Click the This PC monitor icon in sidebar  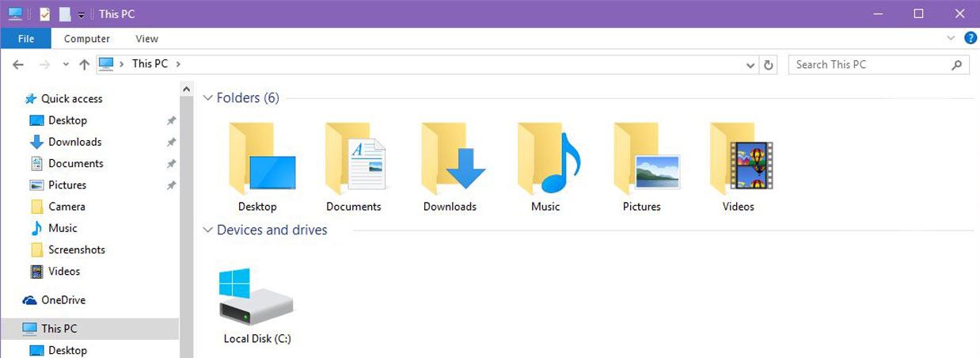pyautogui.click(x=30, y=329)
